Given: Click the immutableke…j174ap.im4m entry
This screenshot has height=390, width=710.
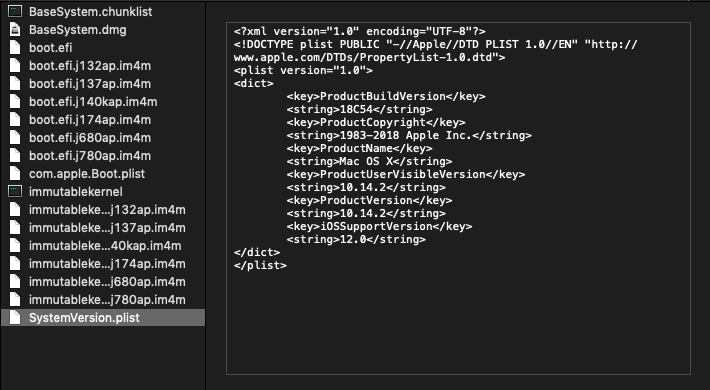Looking at the screenshot, I should (x=103, y=264).
